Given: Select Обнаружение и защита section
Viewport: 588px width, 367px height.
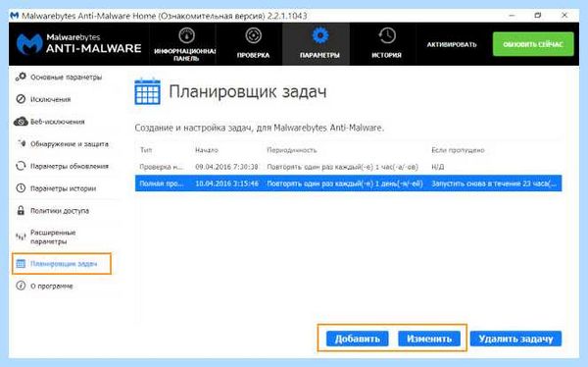Looking at the screenshot, I should 70,144.
